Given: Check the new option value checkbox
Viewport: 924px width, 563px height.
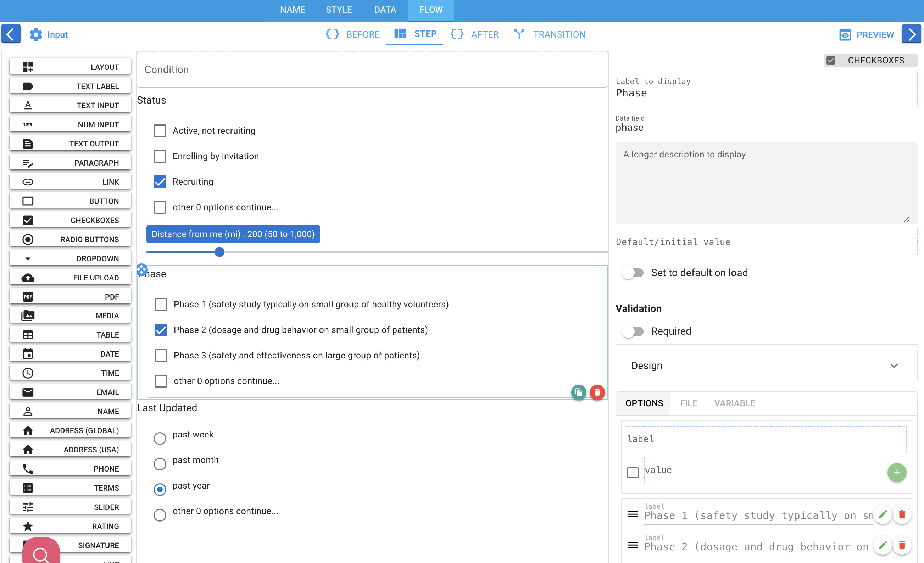Looking at the screenshot, I should [633, 472].
